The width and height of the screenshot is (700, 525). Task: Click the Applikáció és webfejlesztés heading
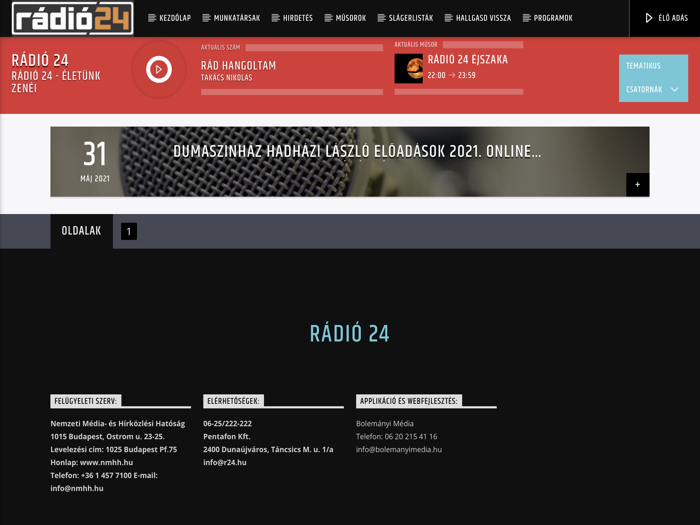click(408, 401)
